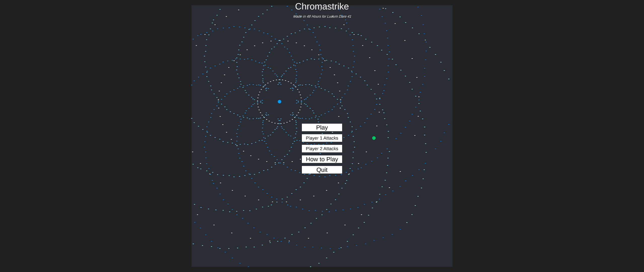Click the blue player dot

click(x=279, y=102)
